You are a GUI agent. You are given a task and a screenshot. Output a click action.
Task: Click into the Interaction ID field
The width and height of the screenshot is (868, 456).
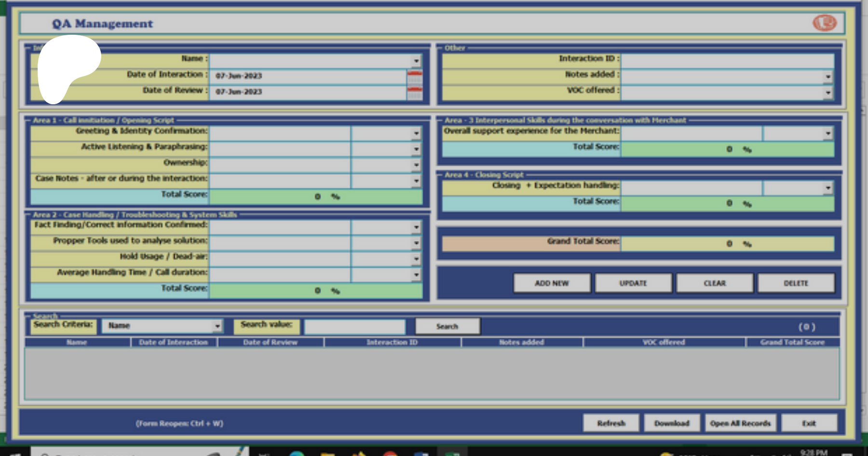727,60
